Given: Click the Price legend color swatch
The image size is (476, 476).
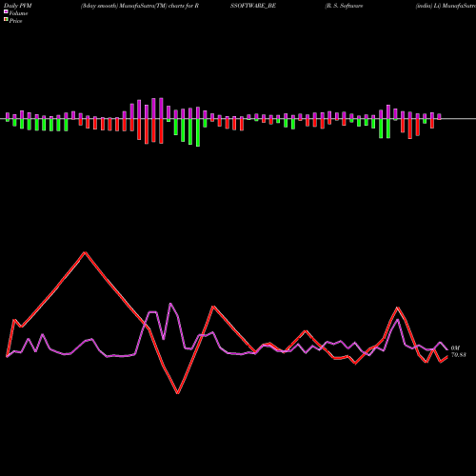Looking at the screenshot, I should pos(6,20).
